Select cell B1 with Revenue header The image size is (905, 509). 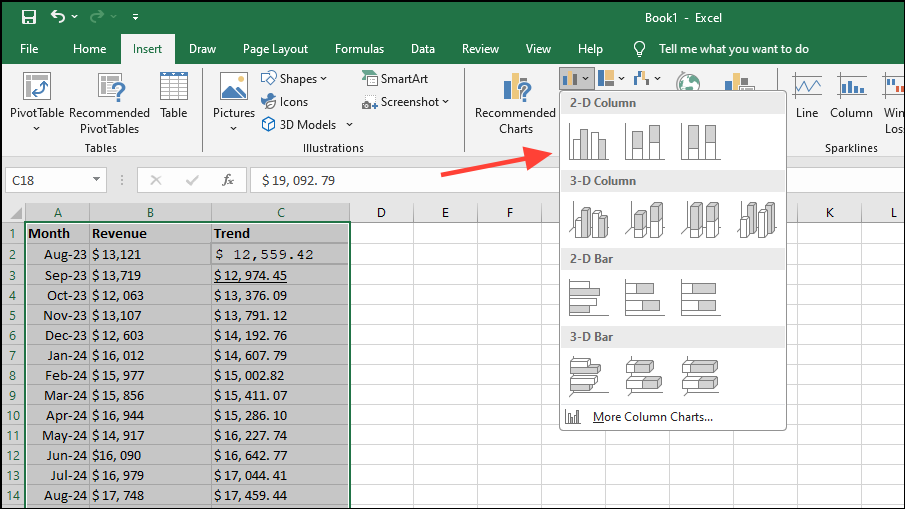coord(150,233)
